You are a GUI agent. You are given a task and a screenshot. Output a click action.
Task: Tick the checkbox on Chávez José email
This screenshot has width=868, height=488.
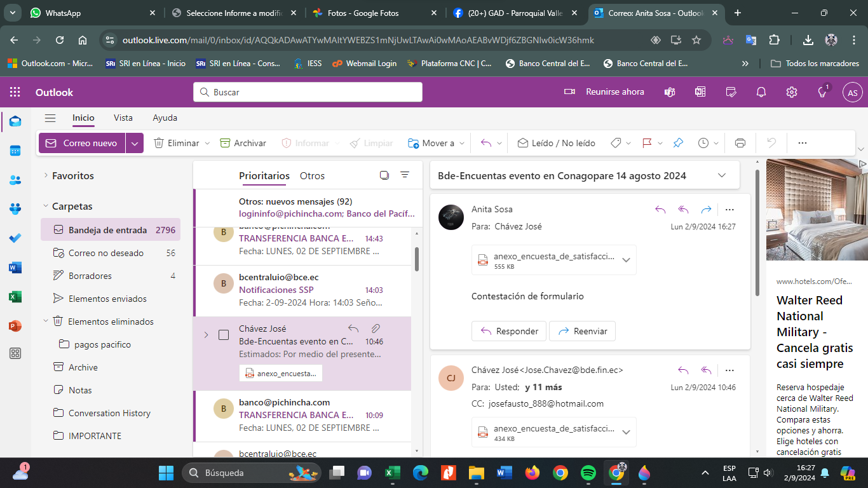click(224, 335)
